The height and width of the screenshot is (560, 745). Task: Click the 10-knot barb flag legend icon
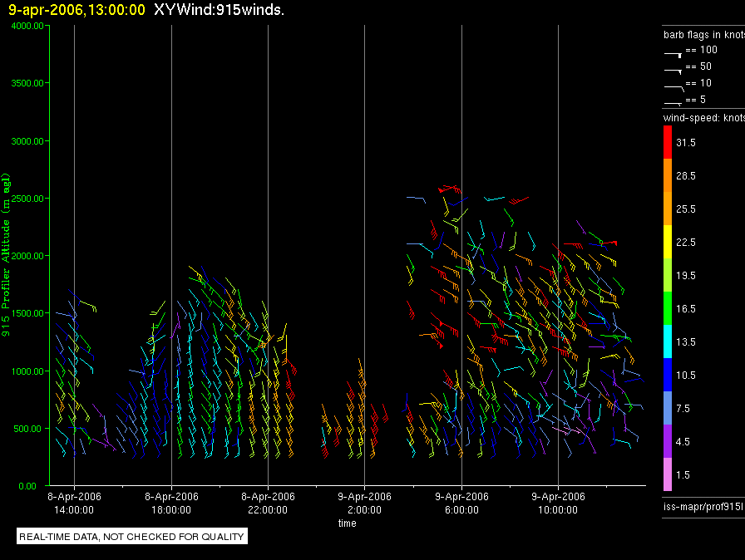coord(673,88)
